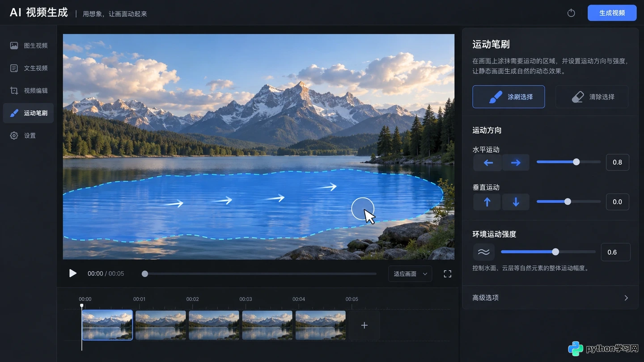Click the 生成视频 button
The height and width of the screenshot is (362, 644).
coord(612,13)
